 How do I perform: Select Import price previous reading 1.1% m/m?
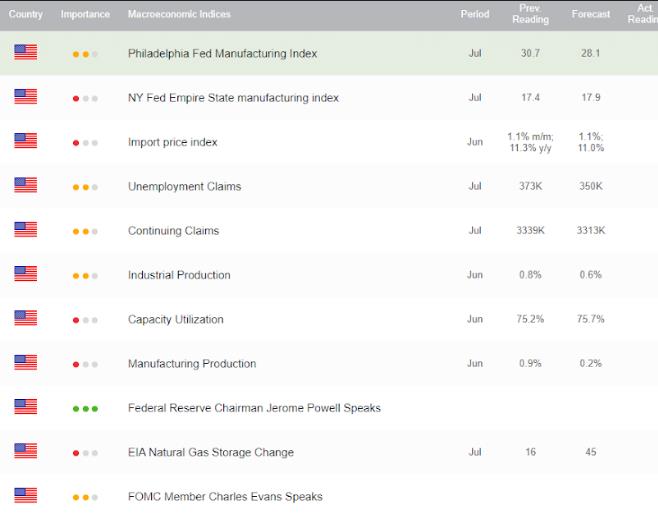coord(530,136)
